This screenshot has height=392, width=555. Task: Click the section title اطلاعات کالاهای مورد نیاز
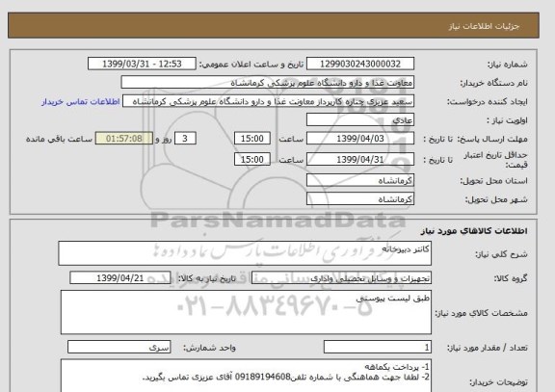[474, 231]
